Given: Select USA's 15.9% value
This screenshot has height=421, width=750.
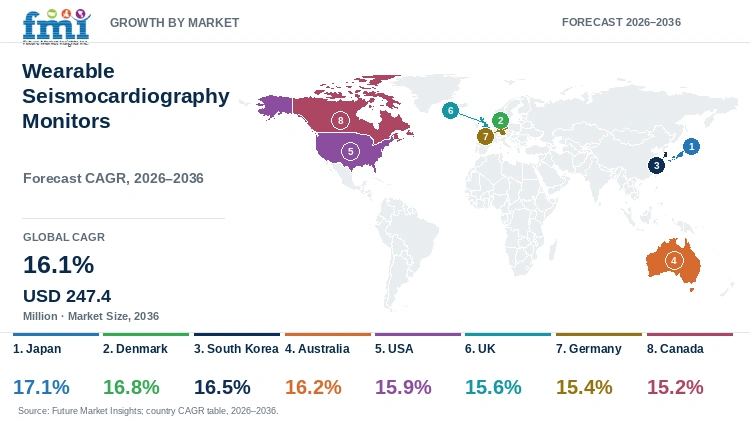Looking at the screenshot, I should click(x=403, y=387).
